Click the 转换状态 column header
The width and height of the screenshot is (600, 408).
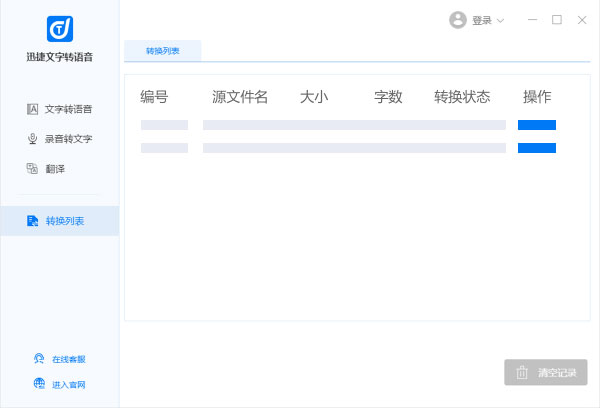[462, 97]
